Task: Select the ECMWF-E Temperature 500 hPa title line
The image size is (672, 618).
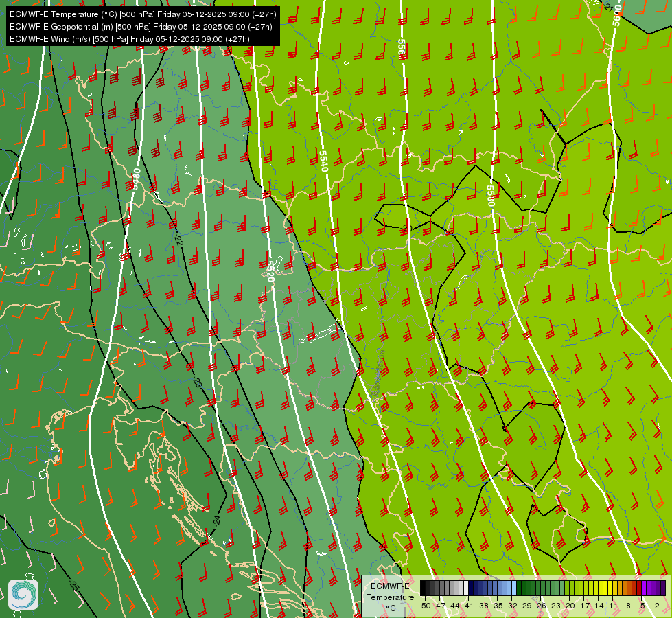Action: tap(143, 14)
